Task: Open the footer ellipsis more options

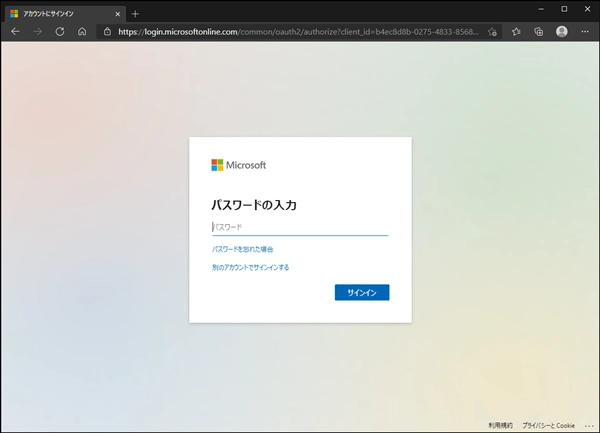Action: tap(589, 426)
